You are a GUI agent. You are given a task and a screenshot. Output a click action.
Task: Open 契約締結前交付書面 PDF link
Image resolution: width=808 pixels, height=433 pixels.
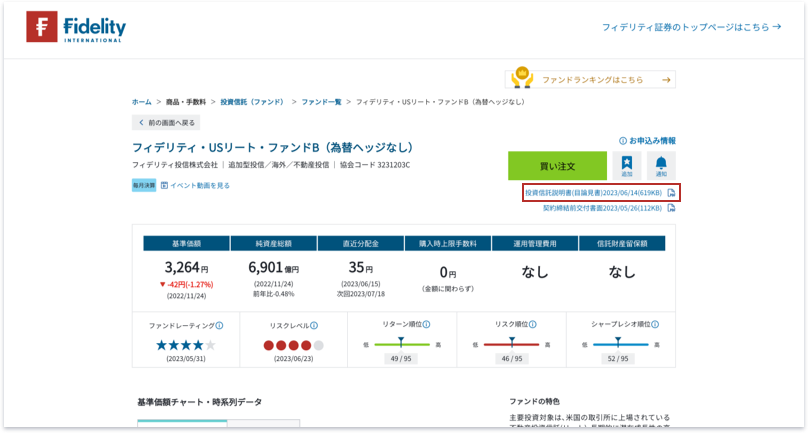click(602, 208)
